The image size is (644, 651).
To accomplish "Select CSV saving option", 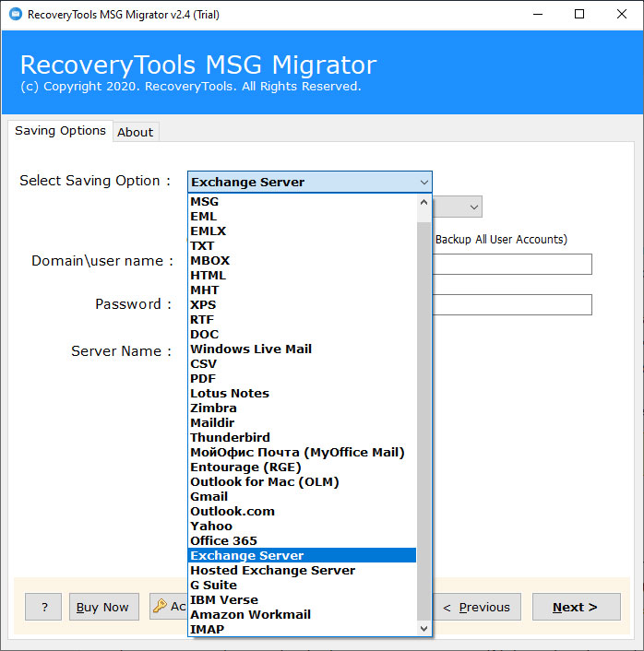I will 302,363.
